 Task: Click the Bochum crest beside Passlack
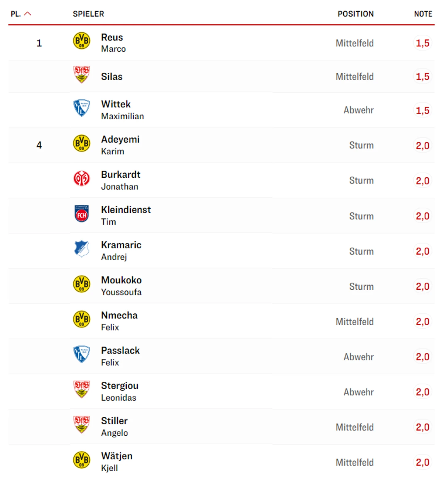(82, 354)
